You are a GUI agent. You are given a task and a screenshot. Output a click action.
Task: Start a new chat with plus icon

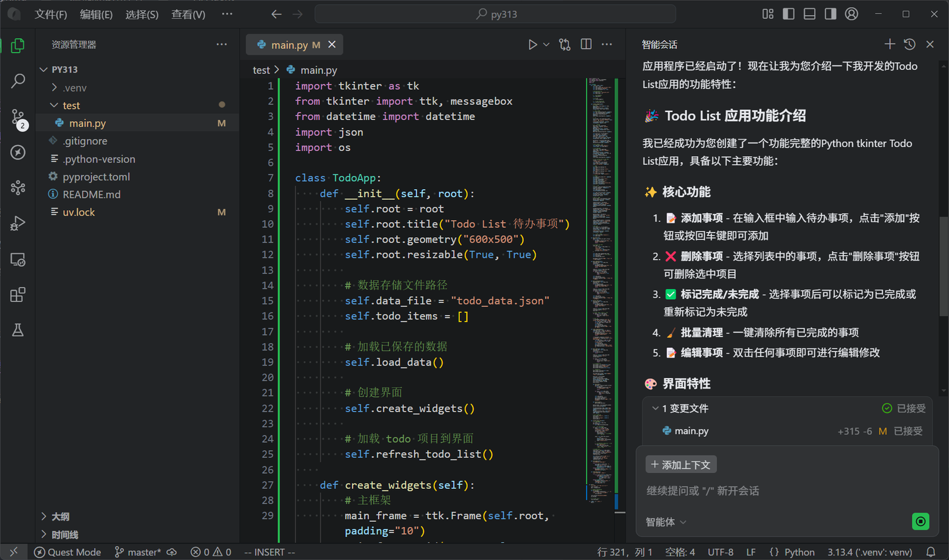(890, 44)
